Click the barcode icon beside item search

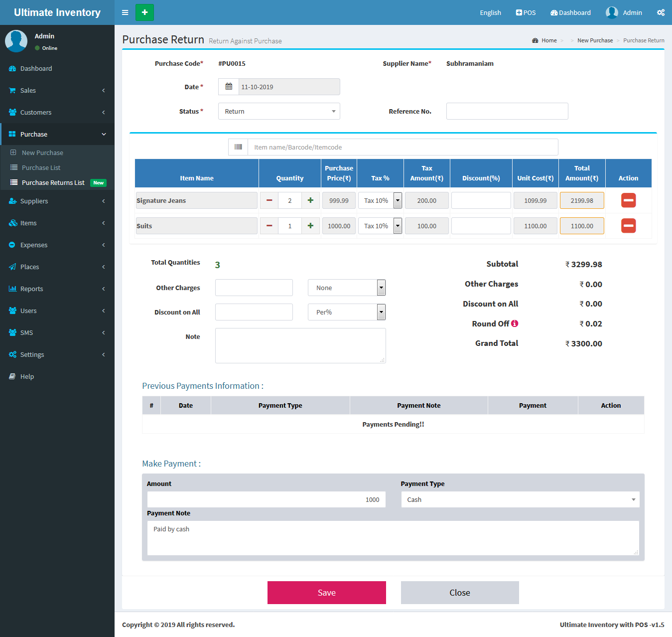click(x=238, y=147)
